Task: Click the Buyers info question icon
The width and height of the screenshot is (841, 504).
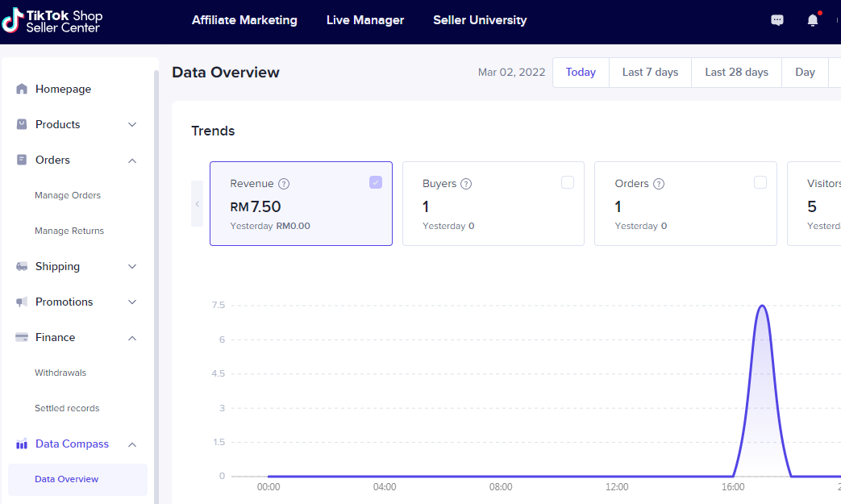Action: coord(466,184)
